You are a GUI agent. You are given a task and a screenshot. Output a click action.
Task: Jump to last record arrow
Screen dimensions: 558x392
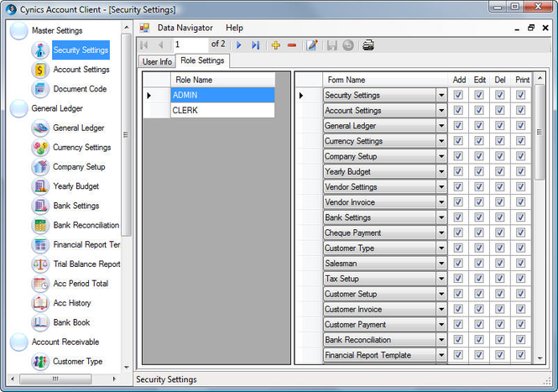(x=256, y=45)
